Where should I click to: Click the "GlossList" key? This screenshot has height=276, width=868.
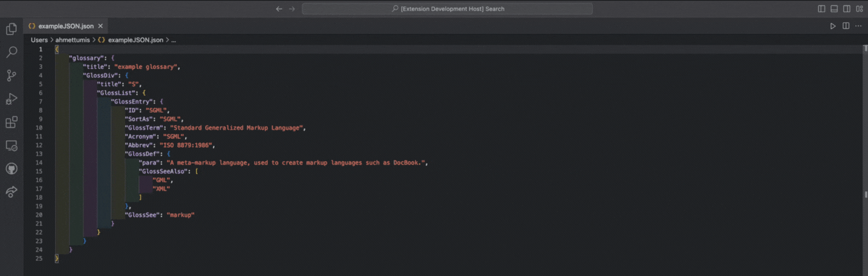tap(116, 93)
